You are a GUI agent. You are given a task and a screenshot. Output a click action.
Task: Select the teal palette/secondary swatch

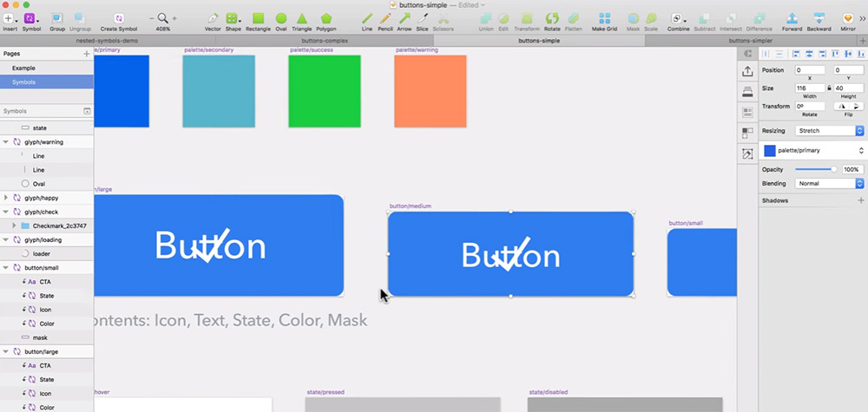tap(219, 91)
